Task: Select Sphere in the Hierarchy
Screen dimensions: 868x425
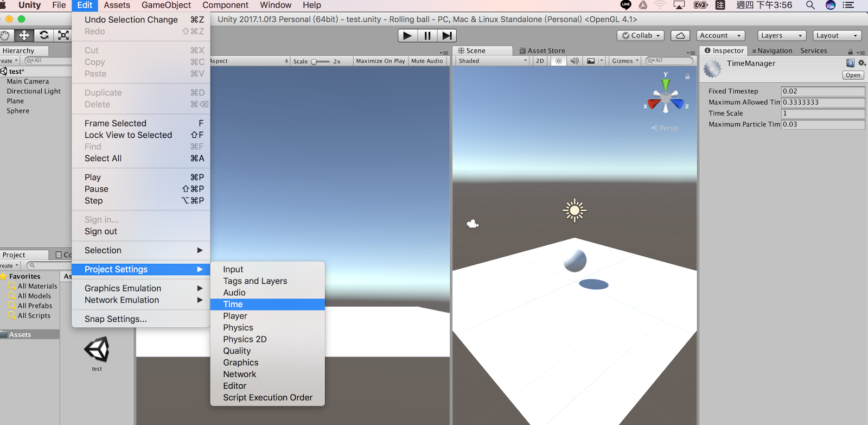Action: [x=18, y=111]
